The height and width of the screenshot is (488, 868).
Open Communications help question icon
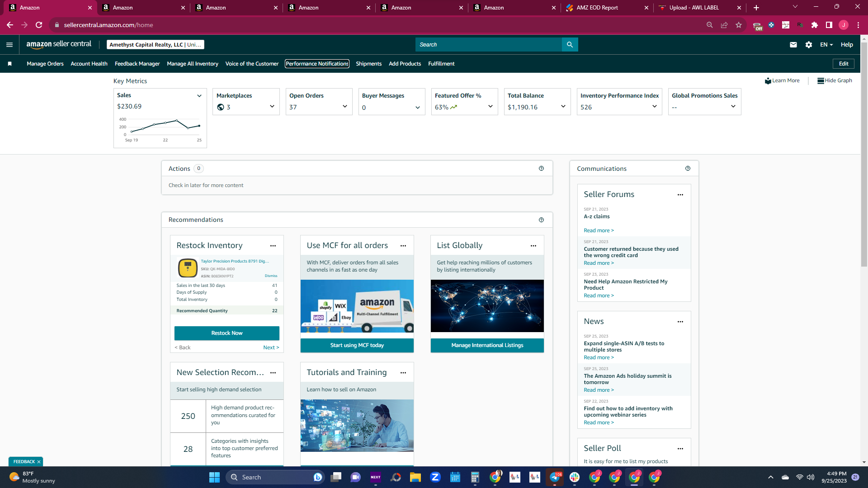(x=688, y=169)
